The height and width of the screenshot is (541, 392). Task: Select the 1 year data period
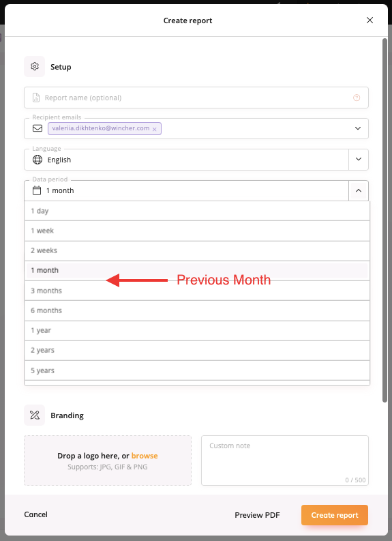[197, 330]
